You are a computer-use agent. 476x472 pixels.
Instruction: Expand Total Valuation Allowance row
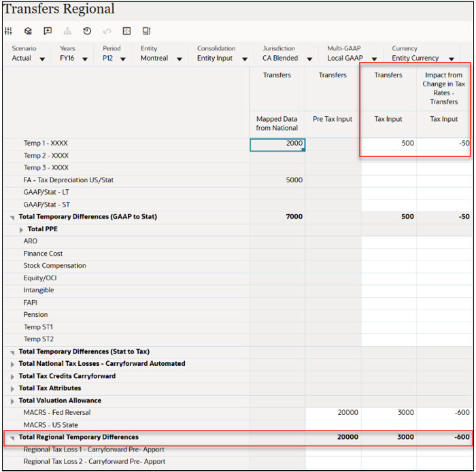[x=12, y=401]
